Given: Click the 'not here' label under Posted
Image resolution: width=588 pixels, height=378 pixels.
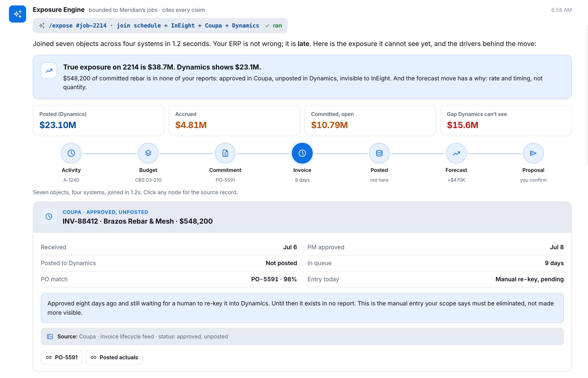Looking at the screenshot, I should (x=379, y=180).
